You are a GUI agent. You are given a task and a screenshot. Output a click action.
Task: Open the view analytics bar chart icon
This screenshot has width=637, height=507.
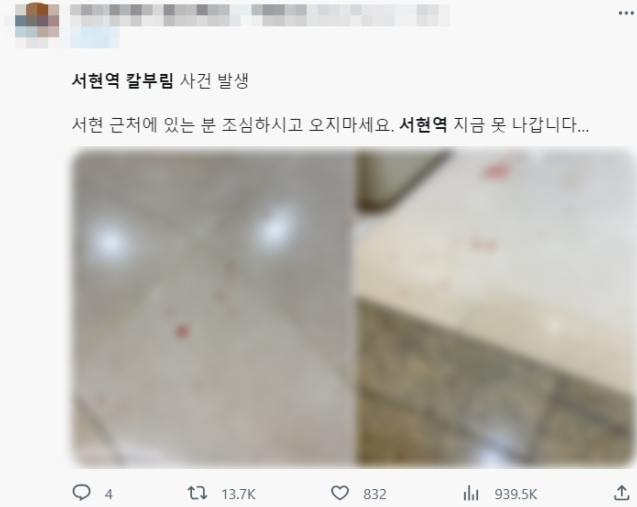point(471,494)
